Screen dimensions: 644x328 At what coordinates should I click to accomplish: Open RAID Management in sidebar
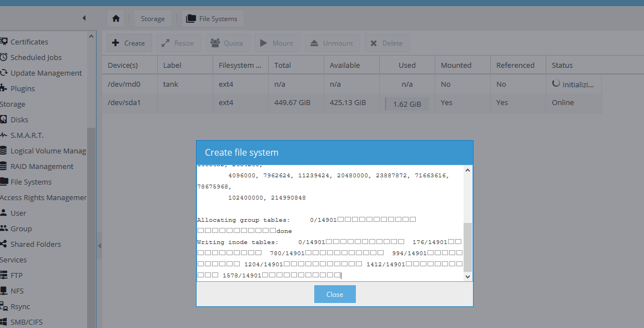coord(42,166)
